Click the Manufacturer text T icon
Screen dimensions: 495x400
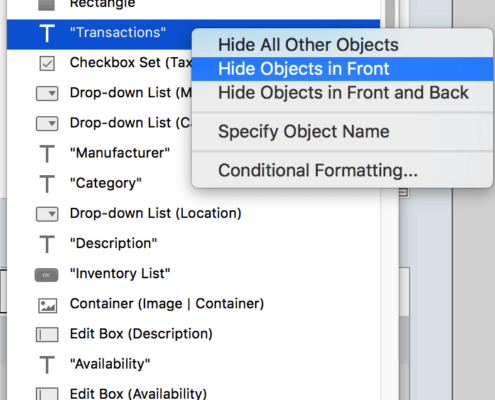click(47, 154)
